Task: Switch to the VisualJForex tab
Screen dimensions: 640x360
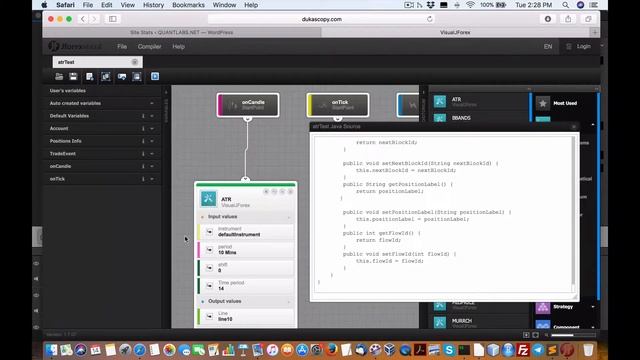Action: pyautogui.click(x=455, y=32)
